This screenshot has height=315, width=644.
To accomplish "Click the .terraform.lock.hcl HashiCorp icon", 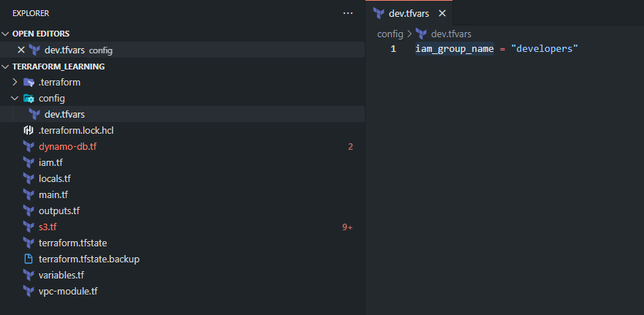I will point(29,131).
